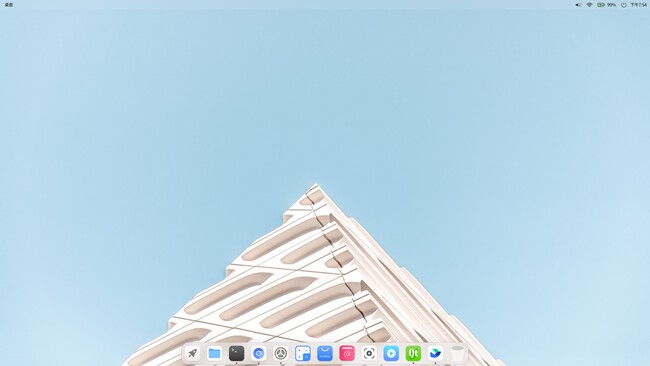Open the gray System Settings dock icon
650x366 pixels.
pos(281,354)
